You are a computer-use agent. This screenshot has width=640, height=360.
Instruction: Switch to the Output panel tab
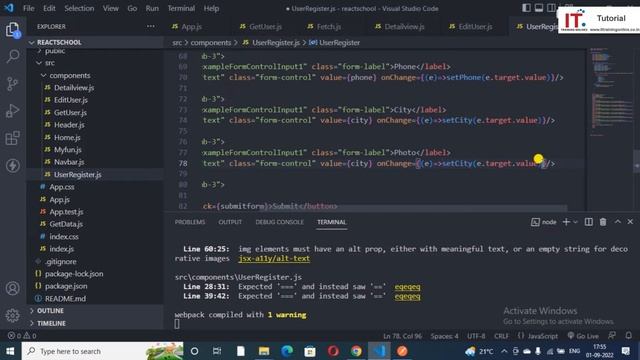pyautogui.click(x=230, y=222)
